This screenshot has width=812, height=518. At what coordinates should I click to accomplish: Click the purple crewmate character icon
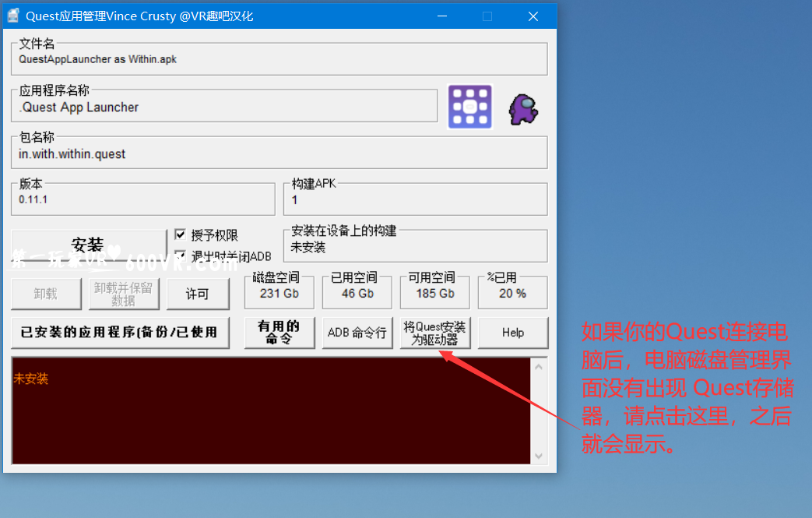click(523, 109)
